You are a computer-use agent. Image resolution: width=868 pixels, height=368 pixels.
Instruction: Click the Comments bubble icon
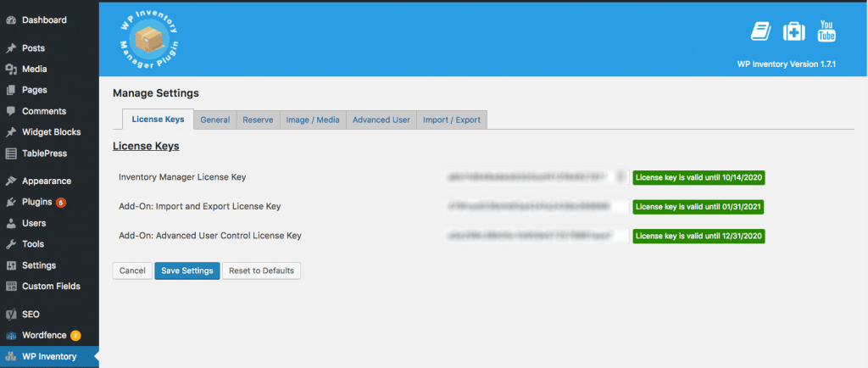[x=10, y=111]
